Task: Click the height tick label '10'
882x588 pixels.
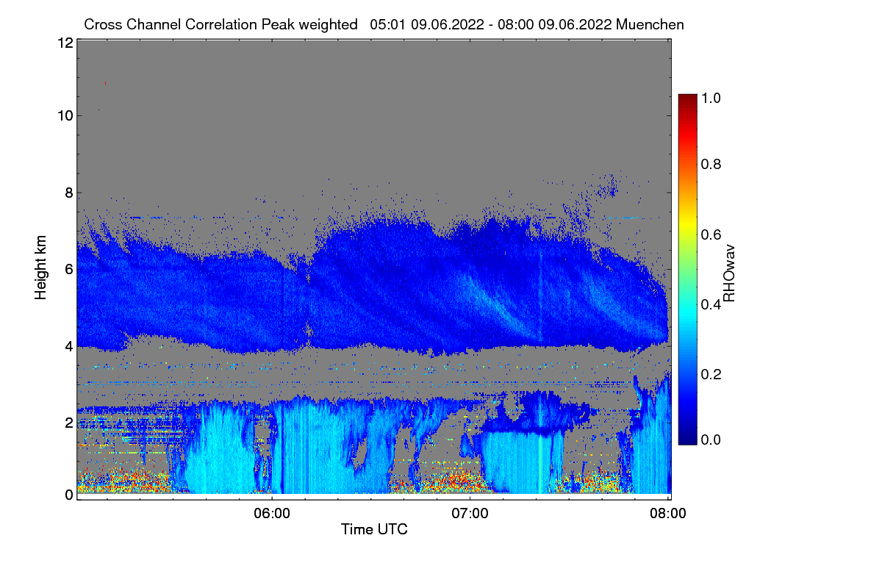Action: [64, 115]
